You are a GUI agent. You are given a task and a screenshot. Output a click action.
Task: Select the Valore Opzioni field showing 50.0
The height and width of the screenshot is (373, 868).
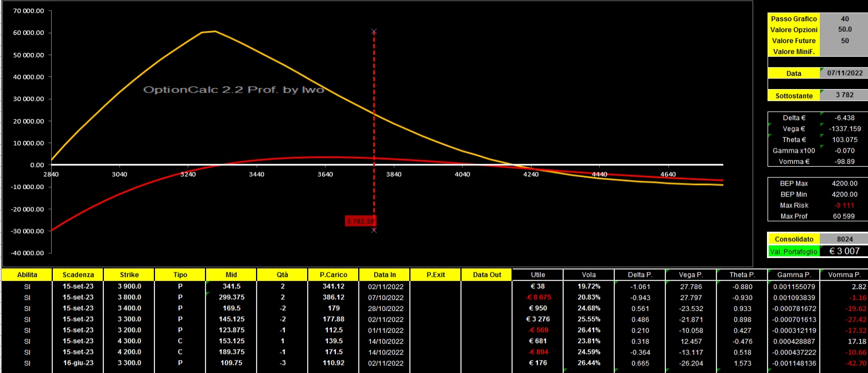pos(844,29)
